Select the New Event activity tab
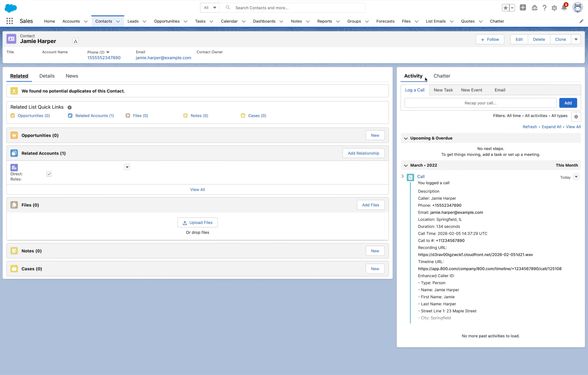The image size is (588, 375). pyautogui.click(x=472, y=90)
